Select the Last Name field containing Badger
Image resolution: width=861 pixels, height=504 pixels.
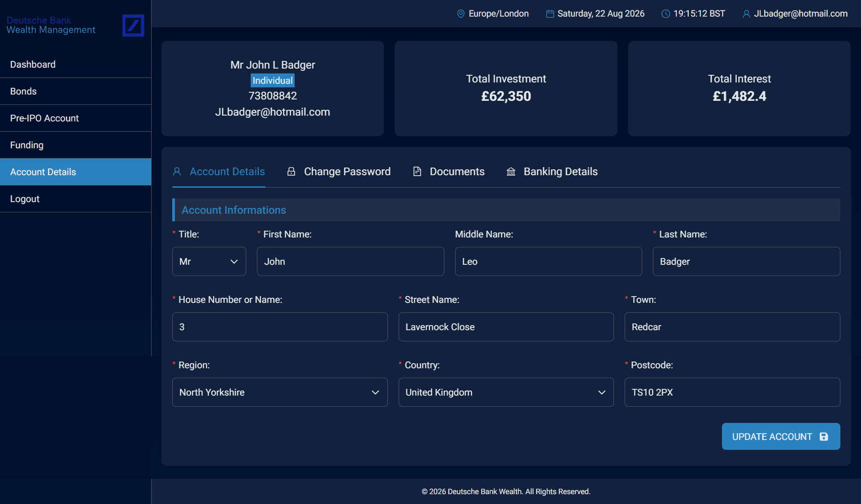[746, 261]
